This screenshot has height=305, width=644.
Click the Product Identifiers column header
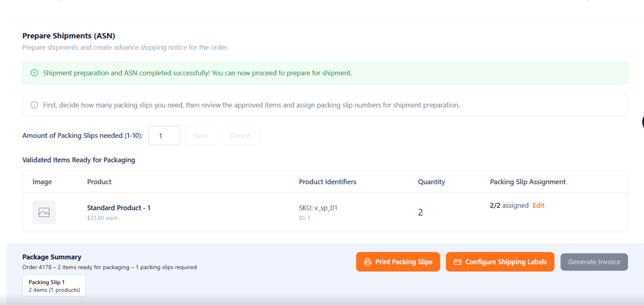coord(327,182)
